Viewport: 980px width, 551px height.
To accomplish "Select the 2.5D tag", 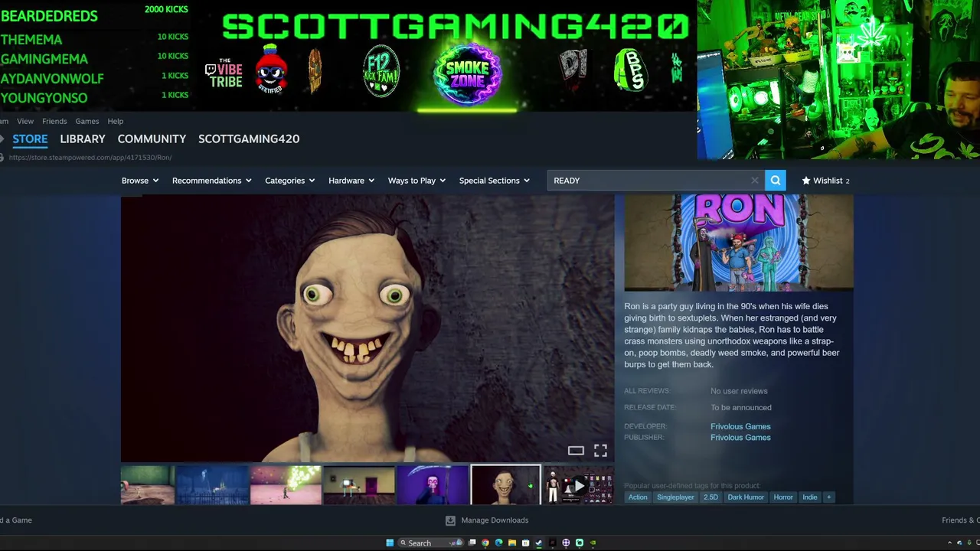I will pos(711,497).
